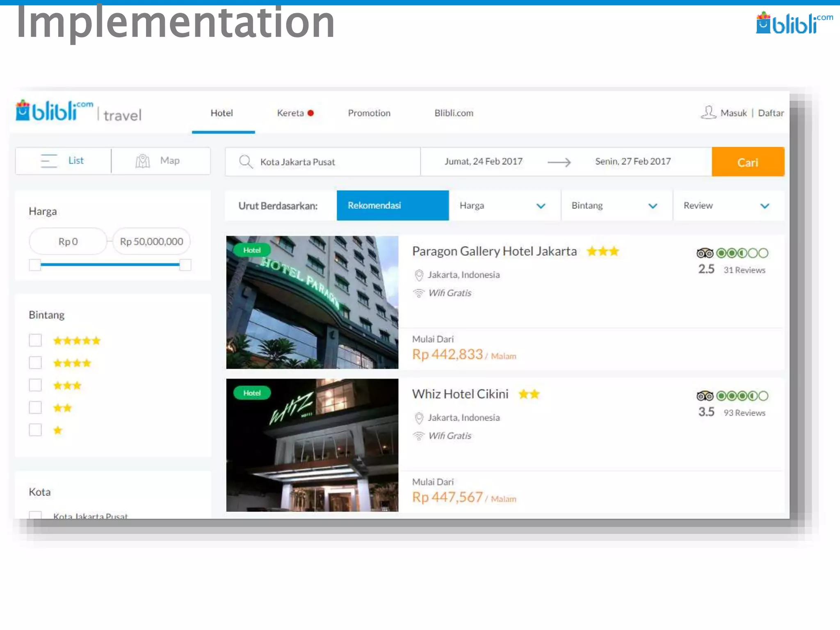Open the Bintang sort dropdown
The width and height of the screenshot is (840, 630).
coord(617,205)
